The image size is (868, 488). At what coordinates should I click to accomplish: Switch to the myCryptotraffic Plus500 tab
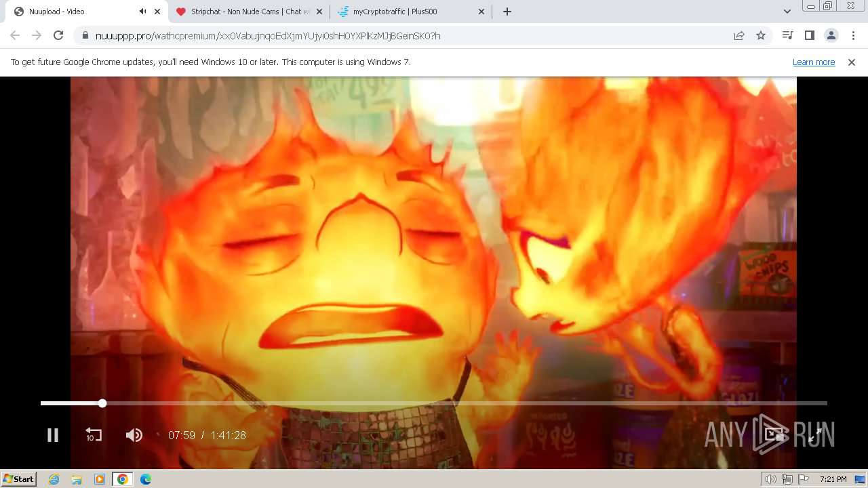pyautogui.click(x=412, y=12)
